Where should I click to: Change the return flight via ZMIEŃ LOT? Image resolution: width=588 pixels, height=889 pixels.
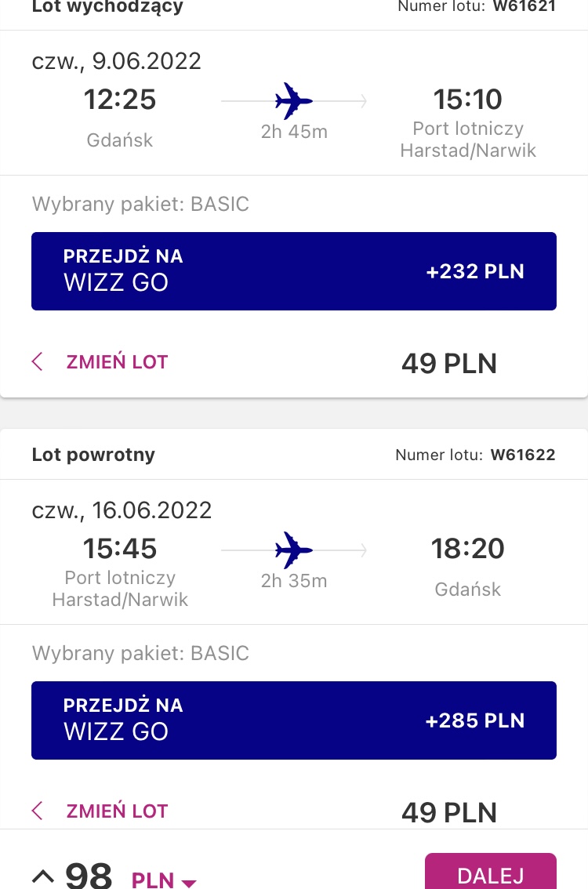(x=117, y=811)
